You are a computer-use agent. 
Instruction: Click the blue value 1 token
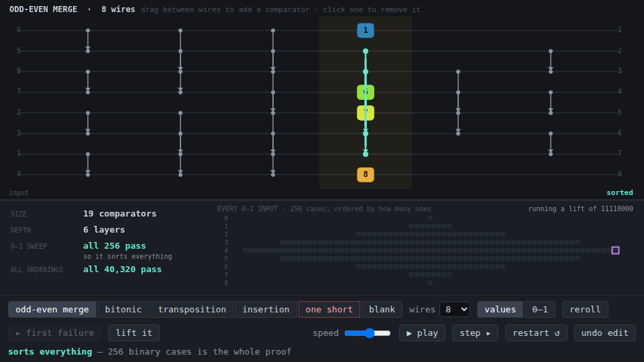click(x=365, y=30)
